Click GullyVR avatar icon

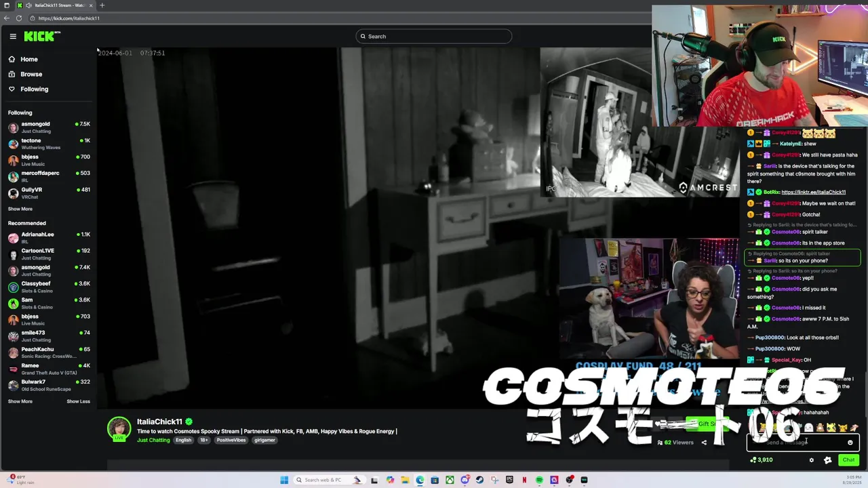coord(14,192)
